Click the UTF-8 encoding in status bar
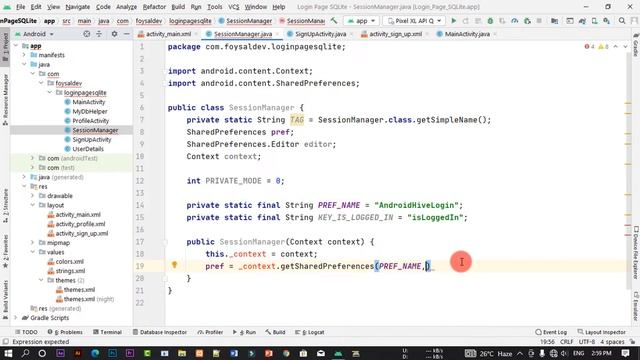 pos(587,342)
